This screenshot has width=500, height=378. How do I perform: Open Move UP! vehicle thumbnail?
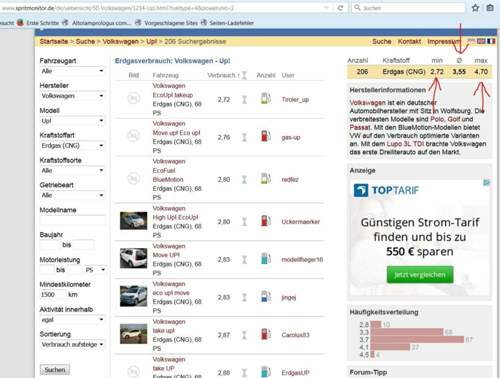134,258
